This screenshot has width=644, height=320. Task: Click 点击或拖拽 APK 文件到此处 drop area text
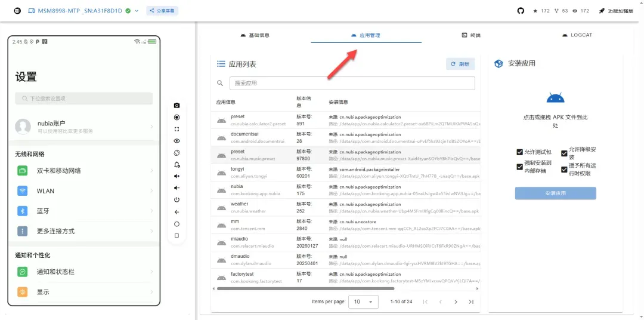(x=555, y=121)
